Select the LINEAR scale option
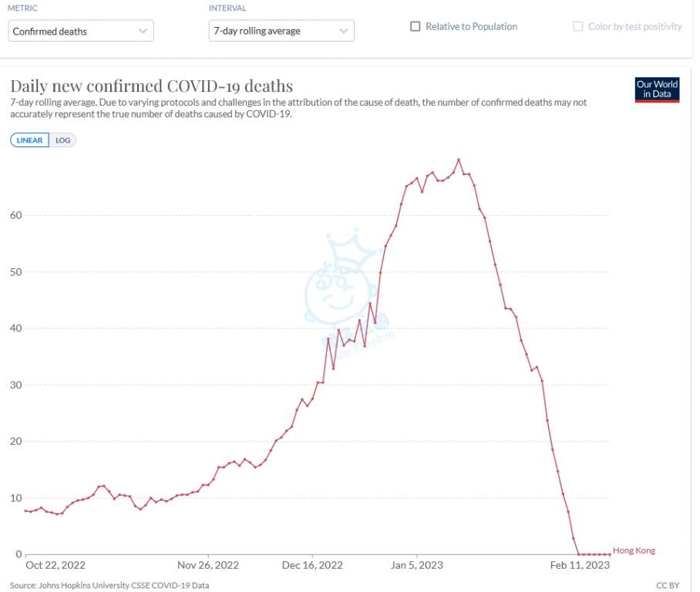 (30, 140)
